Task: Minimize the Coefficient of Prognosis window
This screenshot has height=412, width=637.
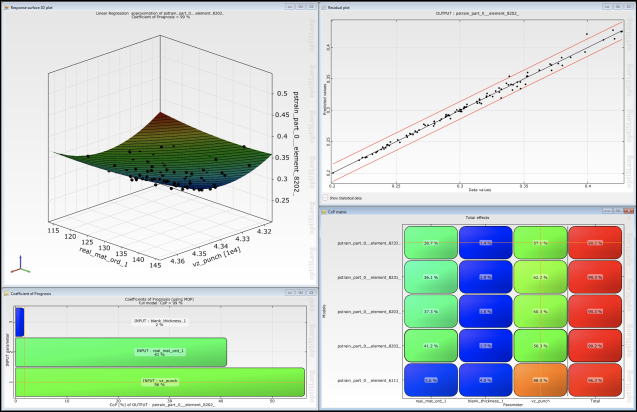Action: coord(290,292)
